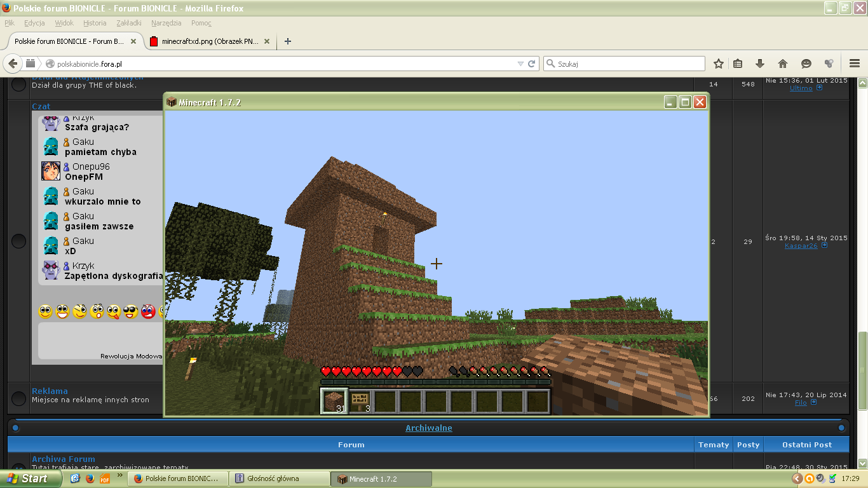Bookmark this page using the star icon
The image size is (868, 488).
click(x=717, y=64)
